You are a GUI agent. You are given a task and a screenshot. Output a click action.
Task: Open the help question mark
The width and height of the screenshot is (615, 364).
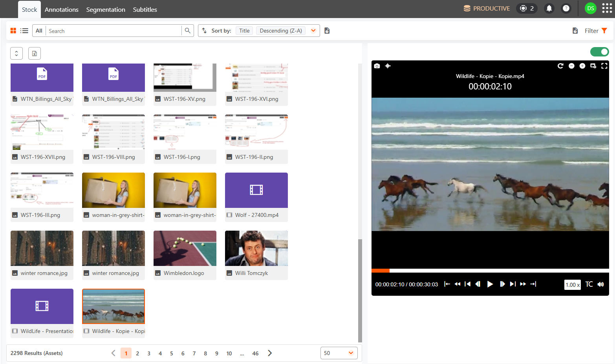click(566, 8)
